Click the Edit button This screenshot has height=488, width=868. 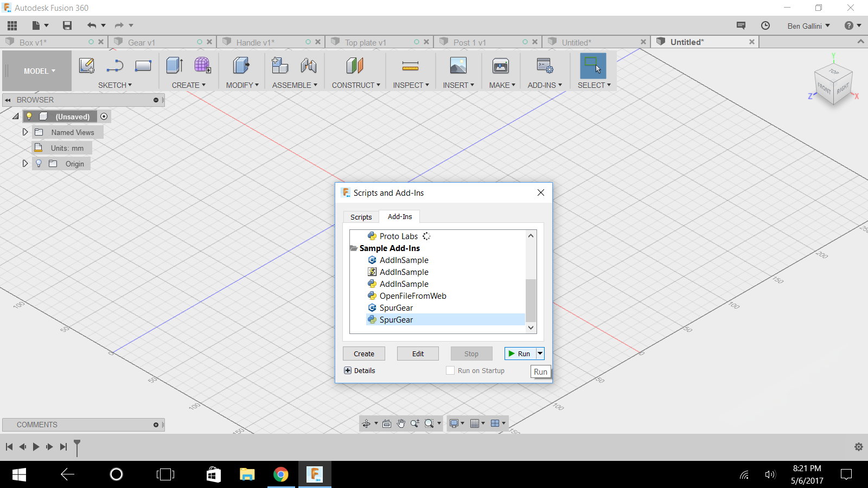pyautogui.click(x=418, y=354)
